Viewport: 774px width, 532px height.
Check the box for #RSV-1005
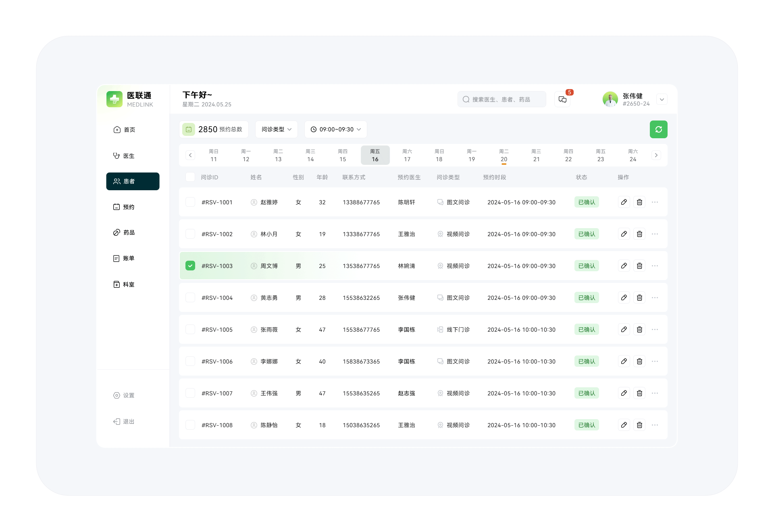click(190, 329)
